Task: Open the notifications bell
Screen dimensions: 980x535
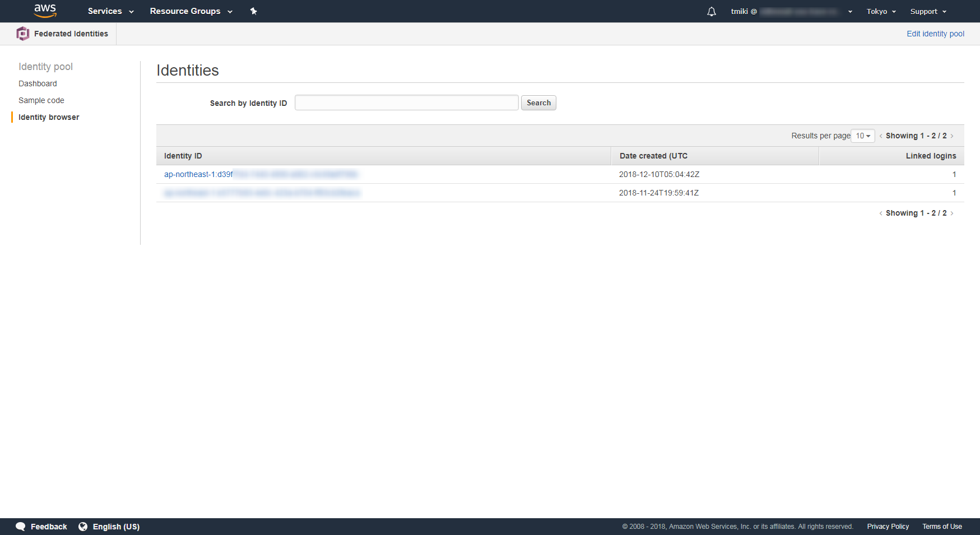Action: click(711, 11)
